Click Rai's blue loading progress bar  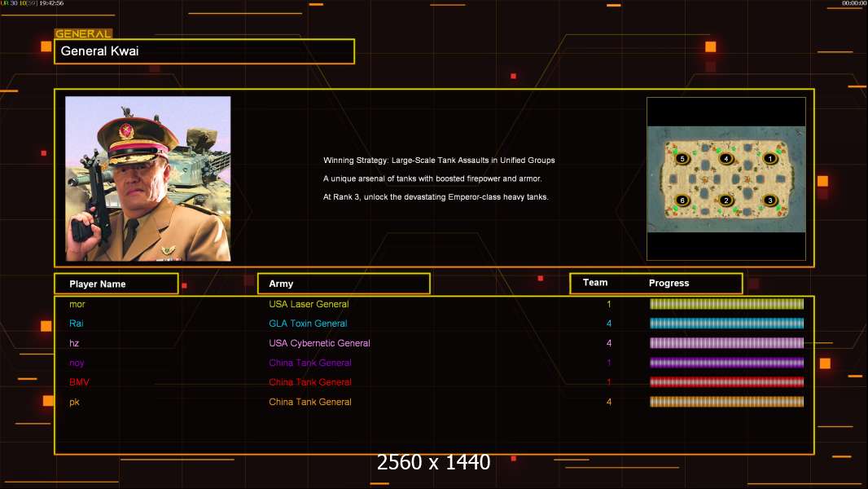[726, 324]
